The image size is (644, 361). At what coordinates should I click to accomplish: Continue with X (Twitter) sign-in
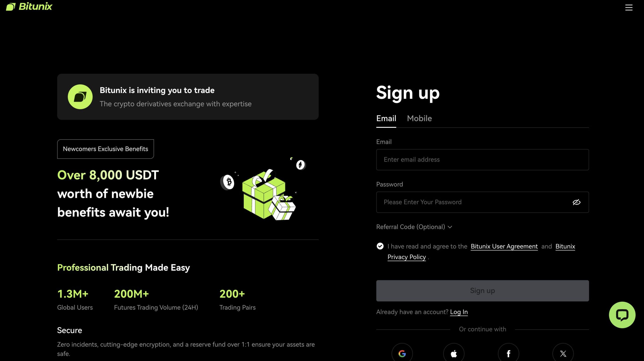click(x=563, y=353)
